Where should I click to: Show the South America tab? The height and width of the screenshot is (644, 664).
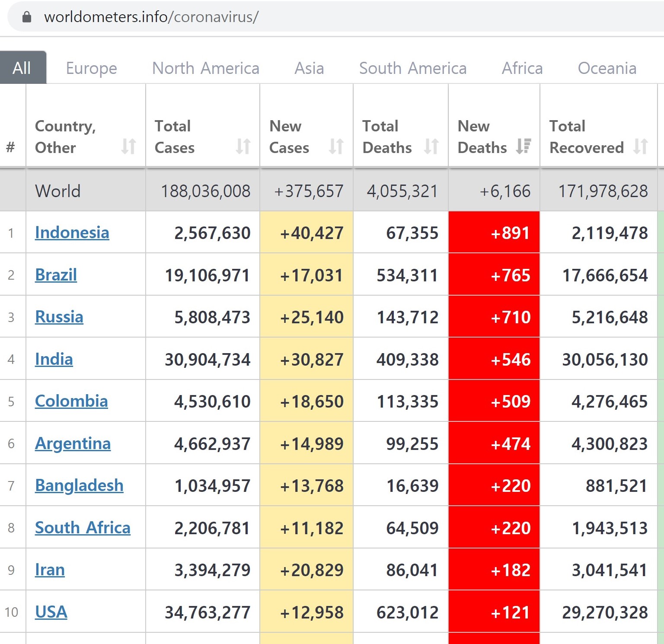point(412,68)
